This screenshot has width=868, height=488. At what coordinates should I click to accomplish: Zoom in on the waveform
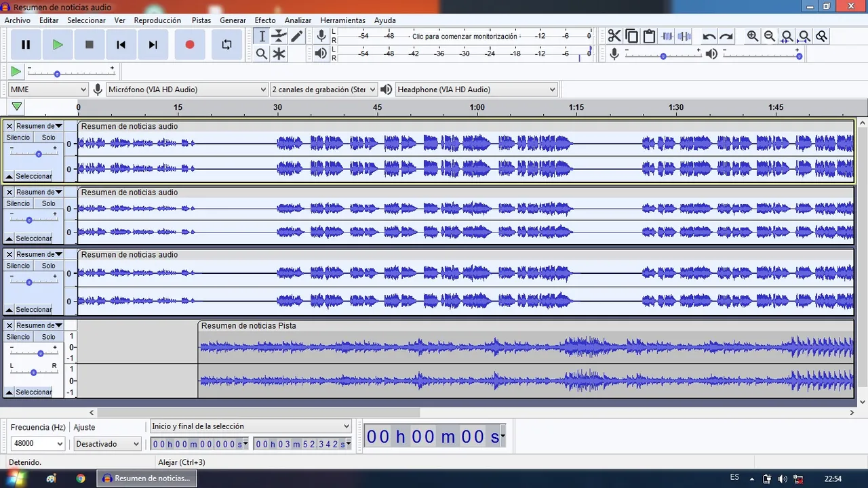click(753, 37)
